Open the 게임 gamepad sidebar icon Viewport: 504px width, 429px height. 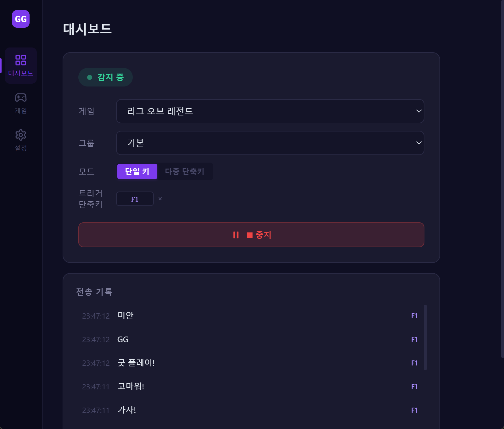point(20,98)
